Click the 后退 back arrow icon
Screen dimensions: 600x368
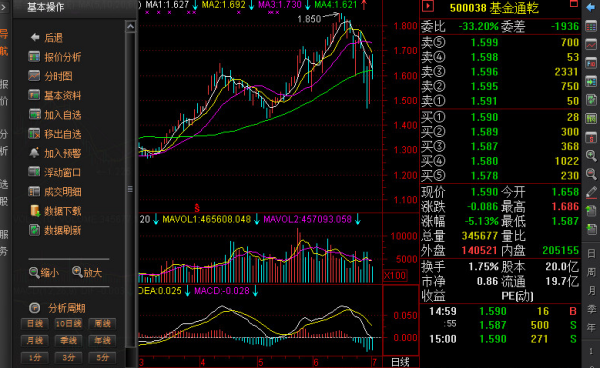click(x=35, y=37)
